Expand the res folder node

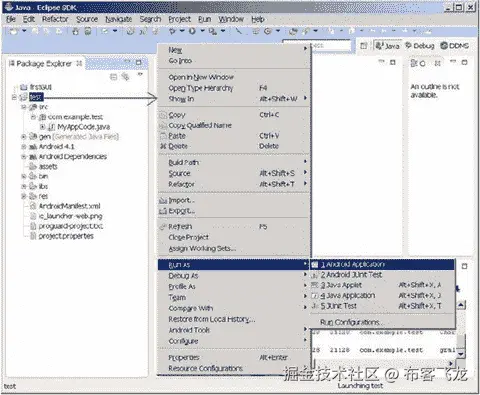pos(24,196)
